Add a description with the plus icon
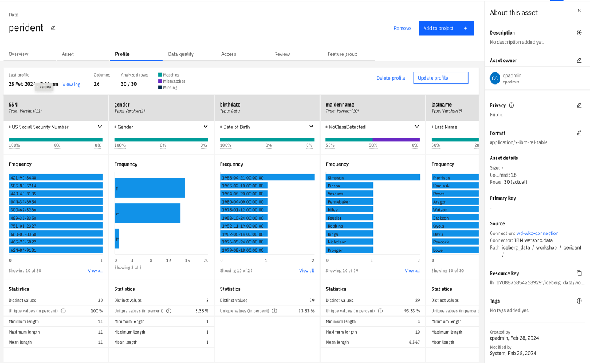Image resolution: width=590 pixels, height=364 pixels. pos(579,33)
